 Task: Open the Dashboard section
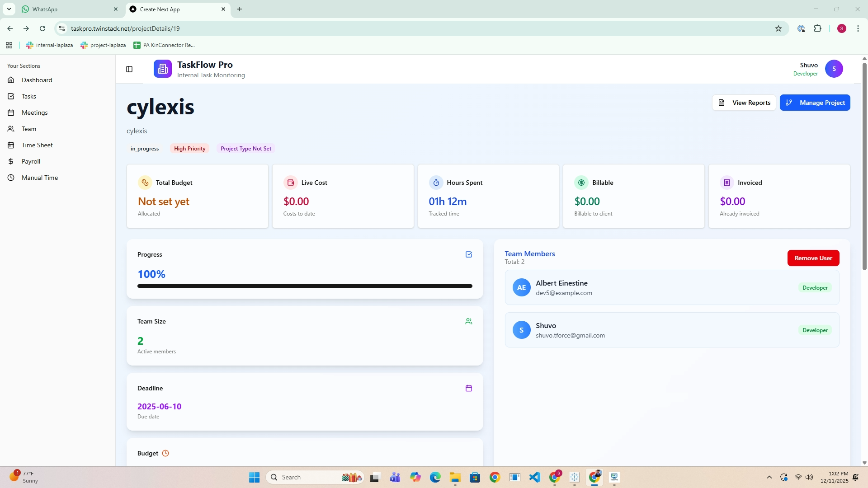(37, 80)
